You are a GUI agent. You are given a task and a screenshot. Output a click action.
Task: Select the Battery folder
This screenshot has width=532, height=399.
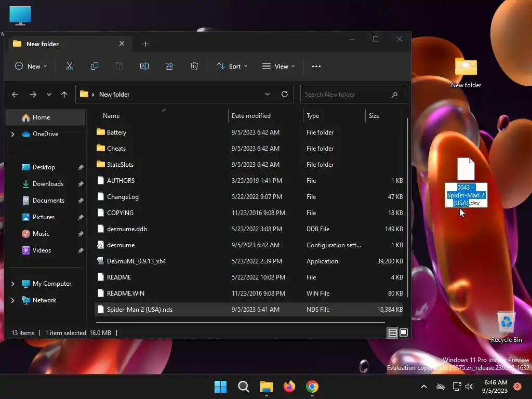coord(249,132)
